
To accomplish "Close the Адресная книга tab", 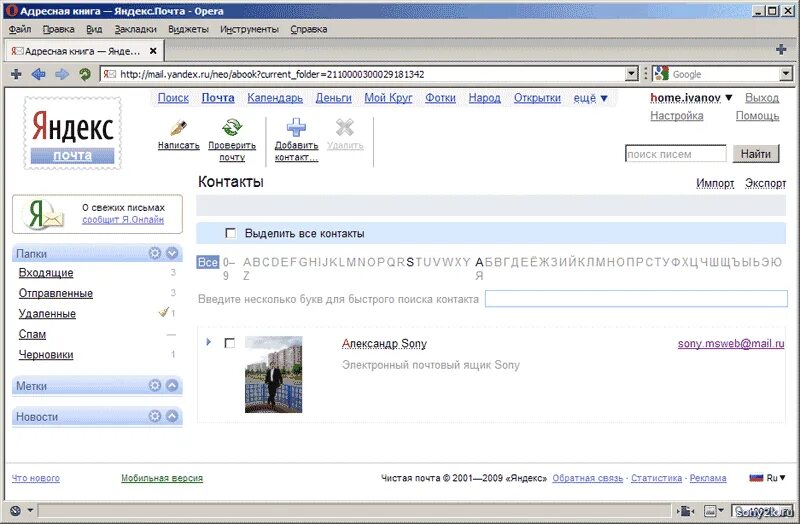I will point(153,51).
